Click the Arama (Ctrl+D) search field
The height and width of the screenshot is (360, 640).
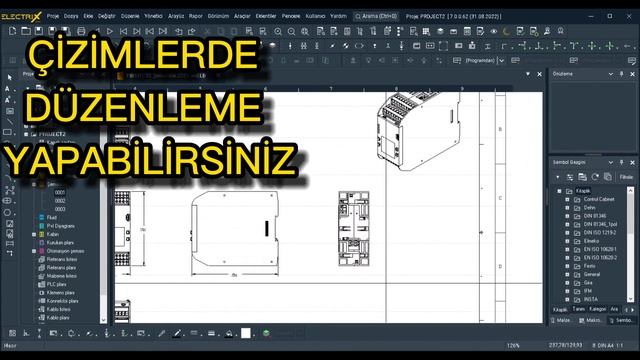click(x=376, y=16)
